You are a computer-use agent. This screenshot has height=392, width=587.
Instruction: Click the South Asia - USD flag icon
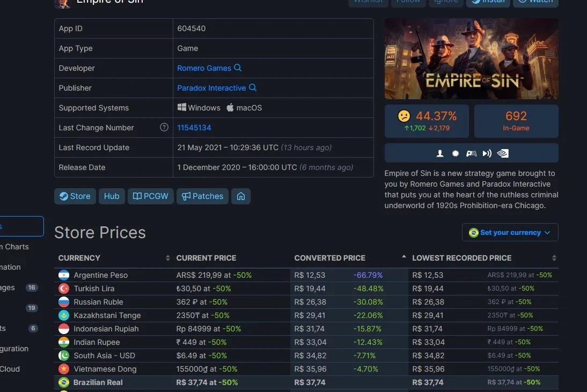pyautogui.click(x=64, y=356)
